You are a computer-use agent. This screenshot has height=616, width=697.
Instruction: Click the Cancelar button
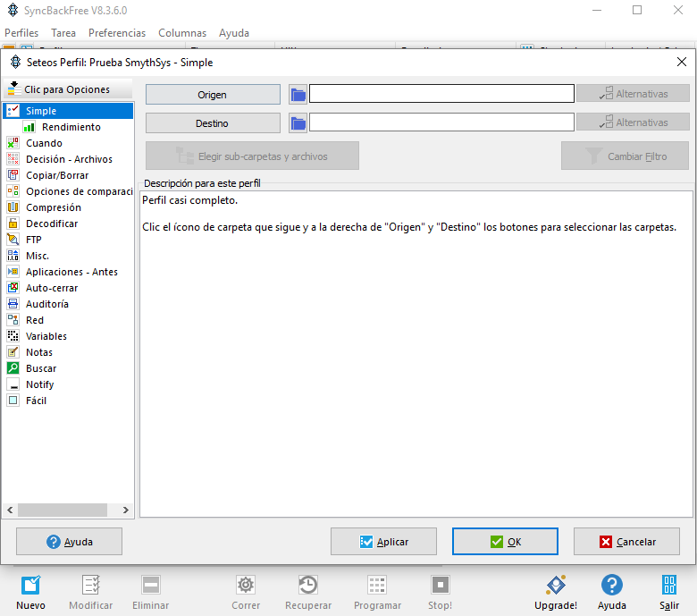(x=626, y=541)
